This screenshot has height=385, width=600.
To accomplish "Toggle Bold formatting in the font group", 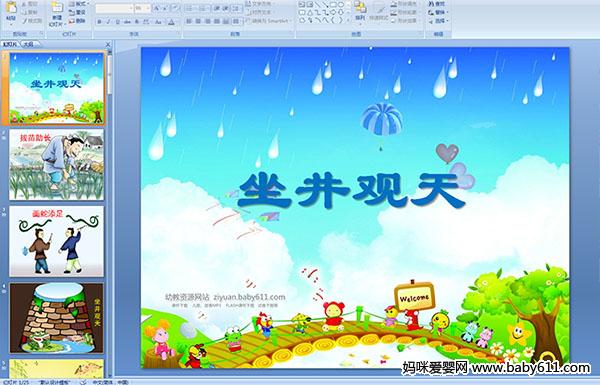I will [x=99, y=22].
